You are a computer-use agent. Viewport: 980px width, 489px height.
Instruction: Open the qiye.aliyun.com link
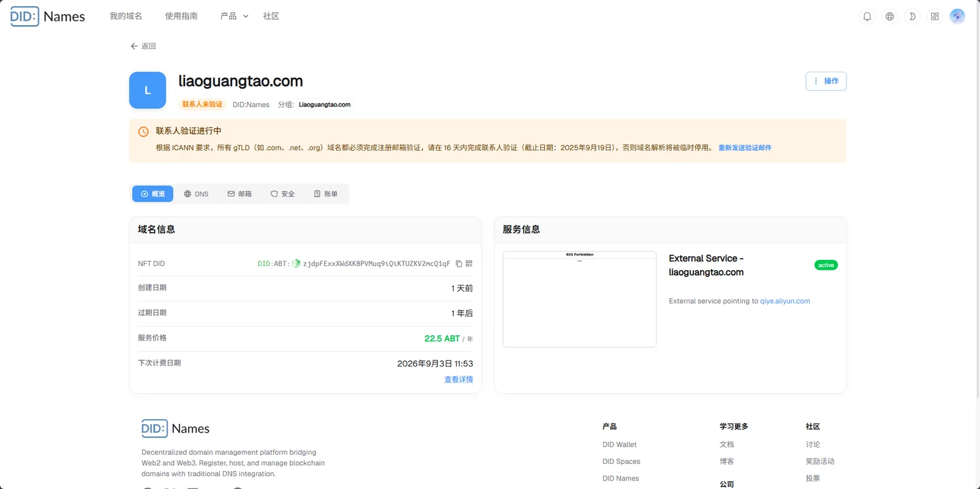(x=785, y=301)
